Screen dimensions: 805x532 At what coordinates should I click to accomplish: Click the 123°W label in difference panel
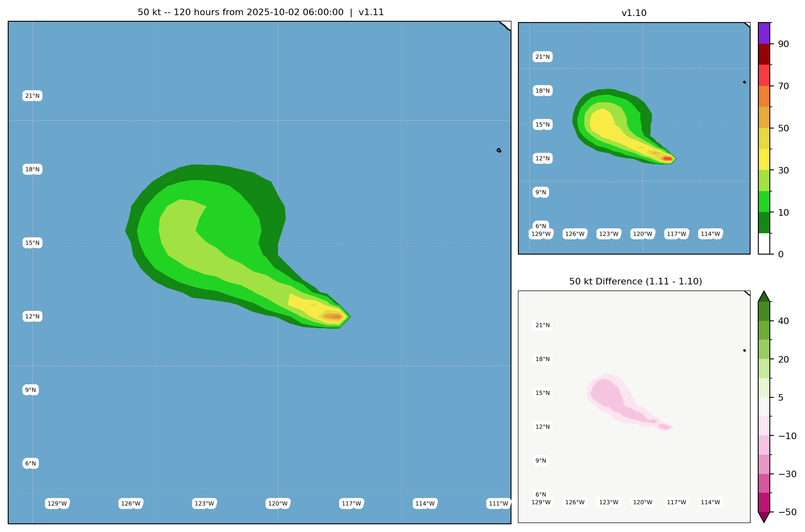[609, 502]
